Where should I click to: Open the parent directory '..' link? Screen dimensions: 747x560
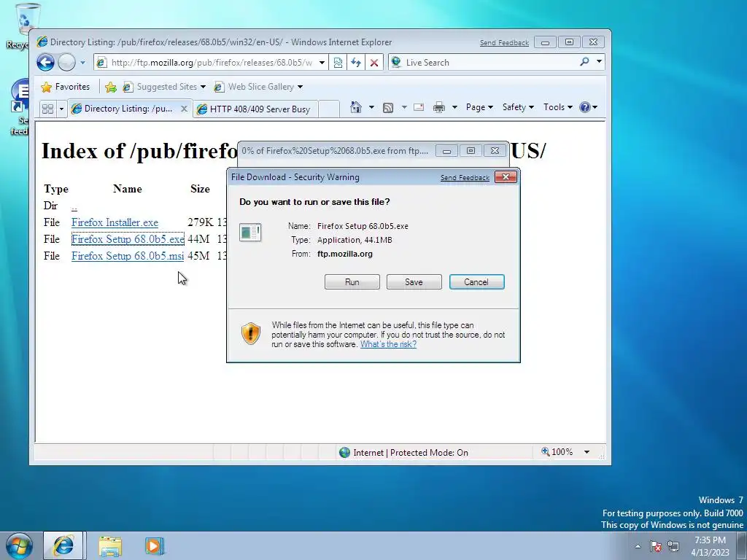[74, 206]
